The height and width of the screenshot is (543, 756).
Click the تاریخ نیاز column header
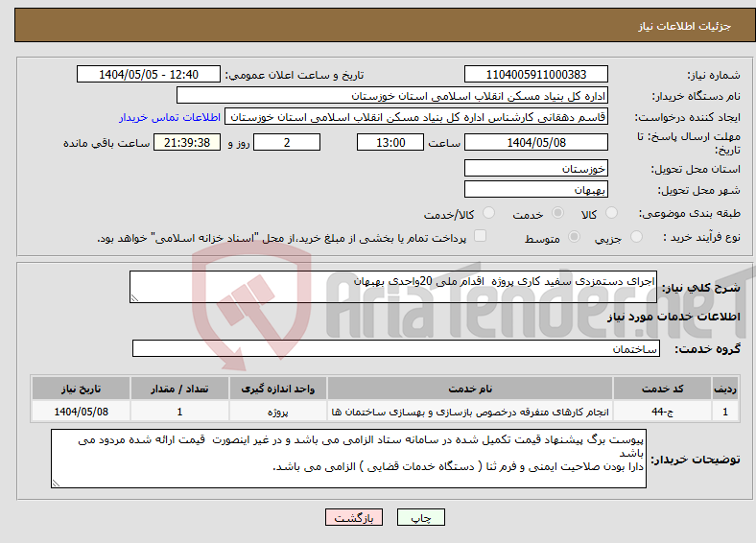[81, 389]
